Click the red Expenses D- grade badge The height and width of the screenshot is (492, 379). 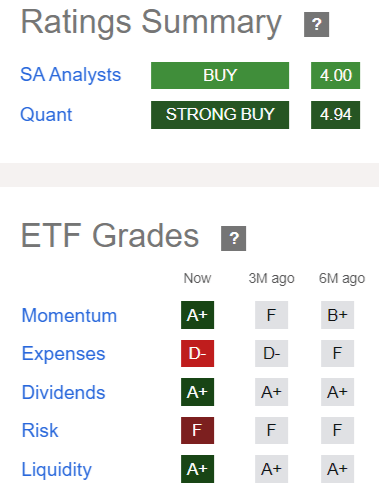[x=197, y=353]
